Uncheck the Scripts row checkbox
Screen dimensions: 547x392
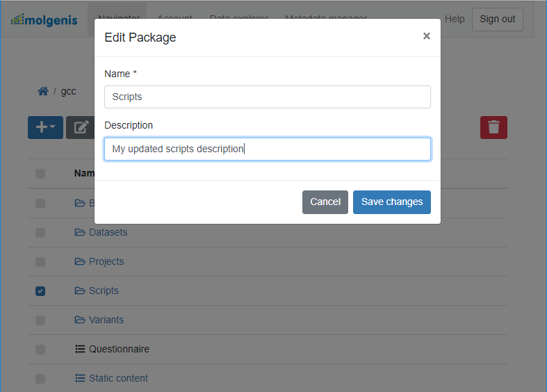pyautogui.click(x=40, y=291)
